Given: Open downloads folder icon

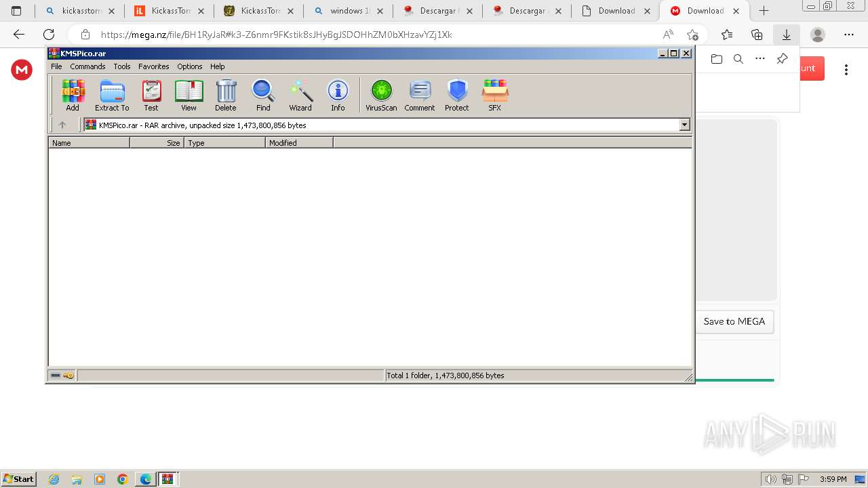Looking at the screenshot, I should tap(717, 59).
